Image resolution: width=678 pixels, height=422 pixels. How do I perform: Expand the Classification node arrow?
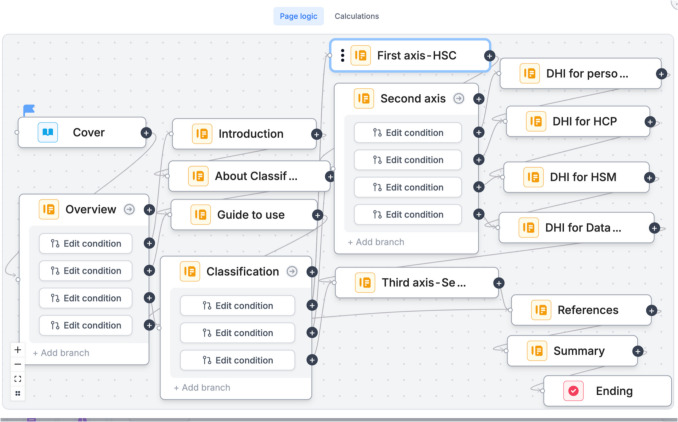tap(292, 272)
